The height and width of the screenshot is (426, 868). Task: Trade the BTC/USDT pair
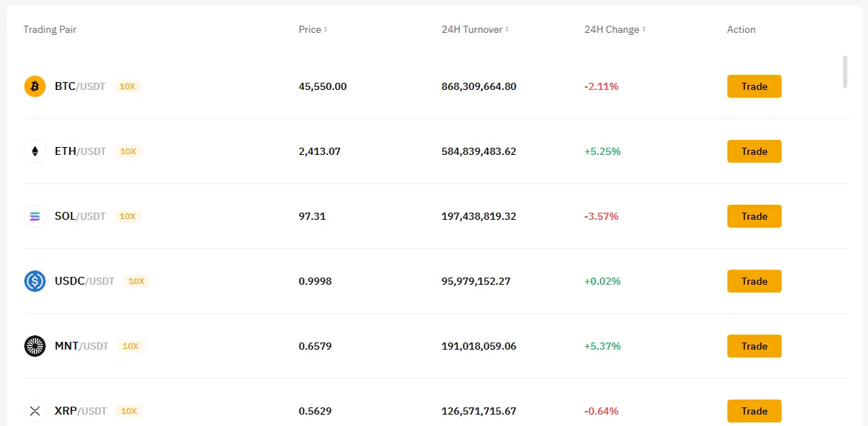pyautogui.click(x=754, y=86)
